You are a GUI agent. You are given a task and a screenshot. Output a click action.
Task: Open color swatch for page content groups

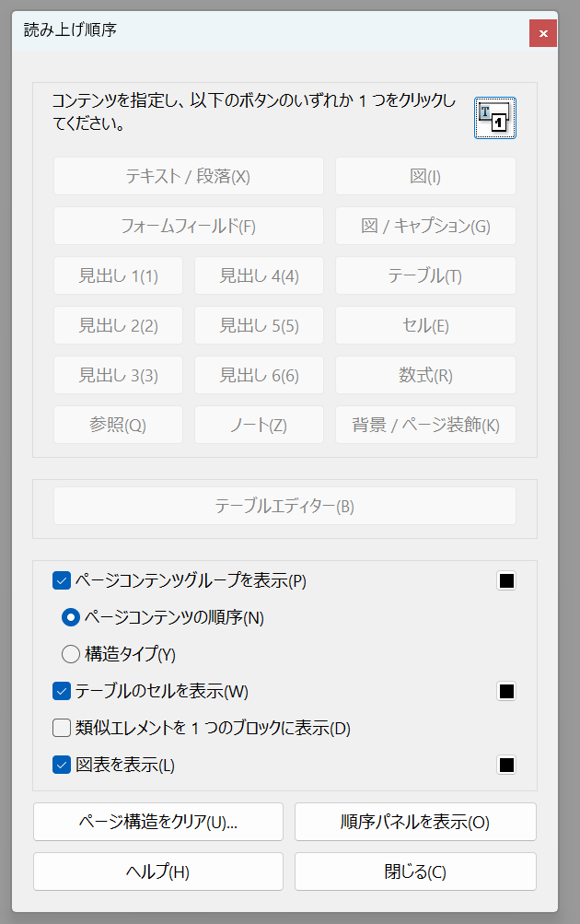[x=506, y=580]
